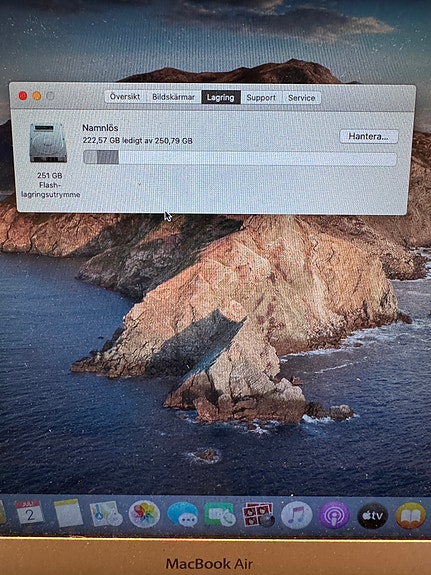This screenshot has height=575, width=431.
Task: Launch Podcasts from the dock
Action: [x=334, y=515]
